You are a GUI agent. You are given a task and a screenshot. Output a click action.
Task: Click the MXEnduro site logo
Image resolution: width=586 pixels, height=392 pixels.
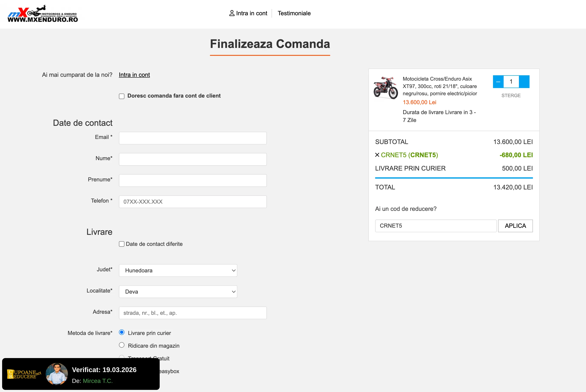[42, 14]
